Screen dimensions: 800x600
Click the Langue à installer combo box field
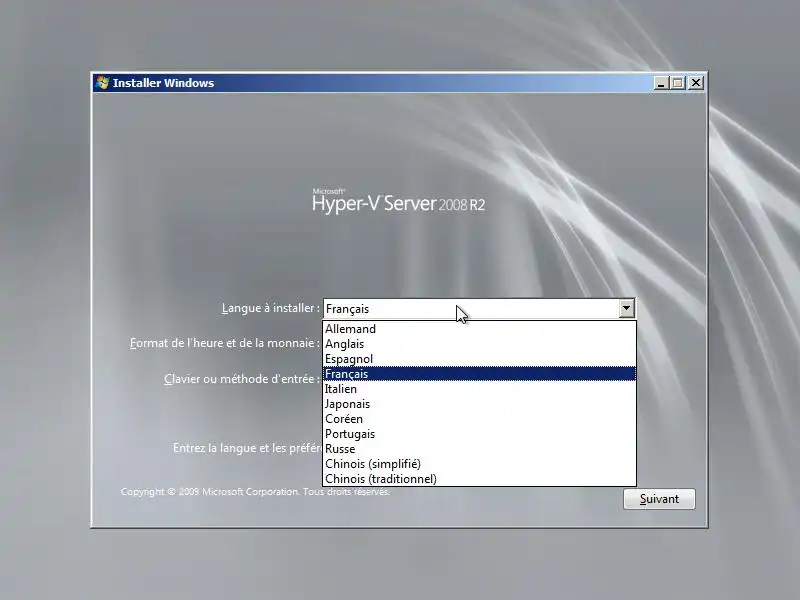click(x=479, y=309)
